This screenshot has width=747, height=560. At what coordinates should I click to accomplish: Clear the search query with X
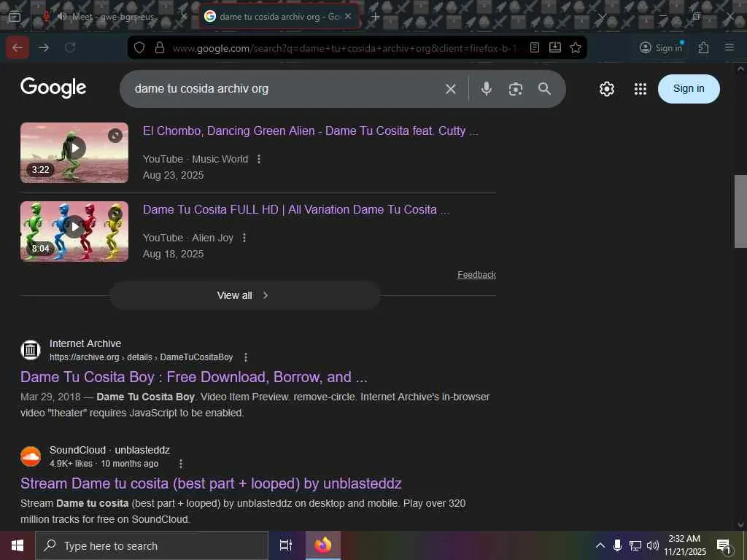451,89
